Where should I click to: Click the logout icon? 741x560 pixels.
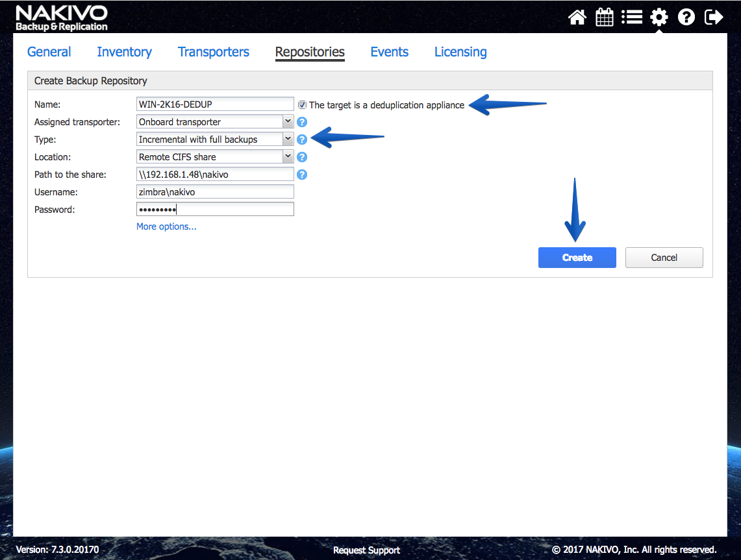(714, 18)
